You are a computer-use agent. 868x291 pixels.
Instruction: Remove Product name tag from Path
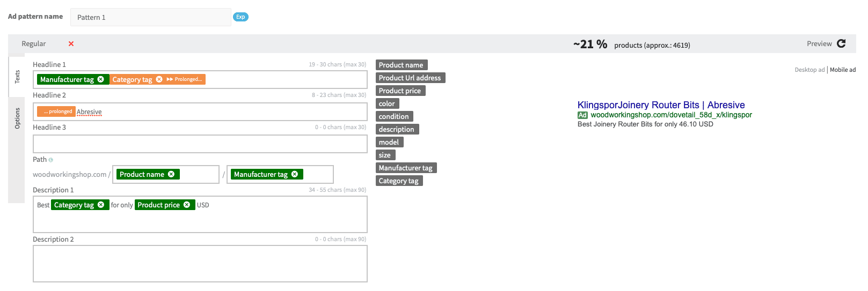[171, 174]
